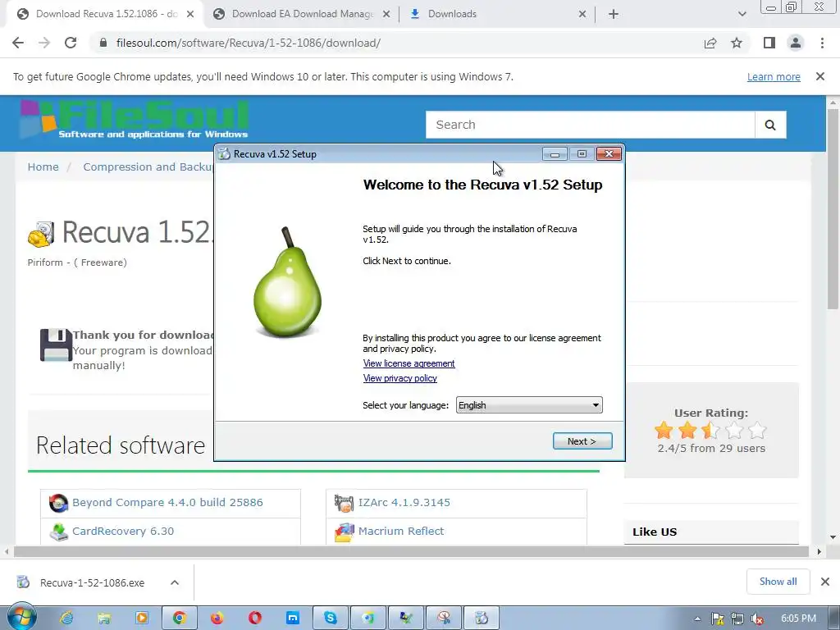This screenshot has height=630, width=840.
Task: Click CardRecovery icon
Action: tap(58, 532)
